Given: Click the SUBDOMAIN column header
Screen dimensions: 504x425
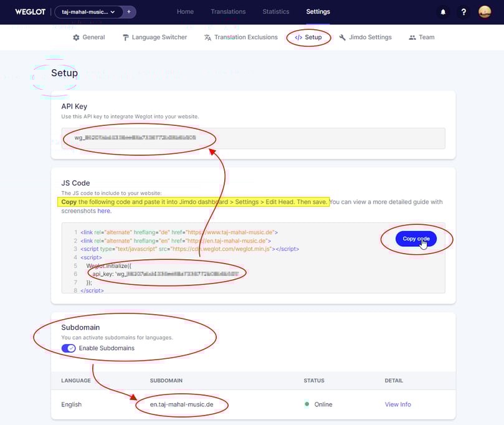Looking at the screenshot, I should coord(166,381).
